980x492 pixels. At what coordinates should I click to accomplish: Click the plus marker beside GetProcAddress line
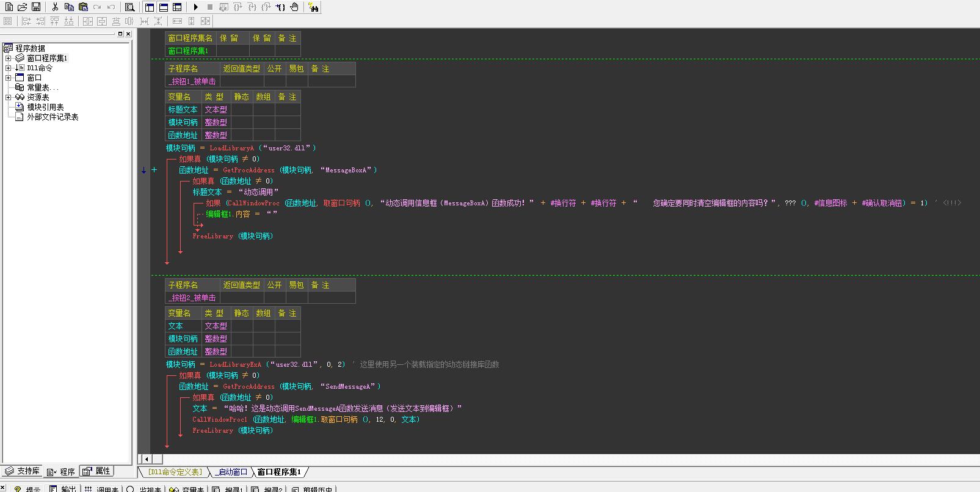tap(154, 170)
